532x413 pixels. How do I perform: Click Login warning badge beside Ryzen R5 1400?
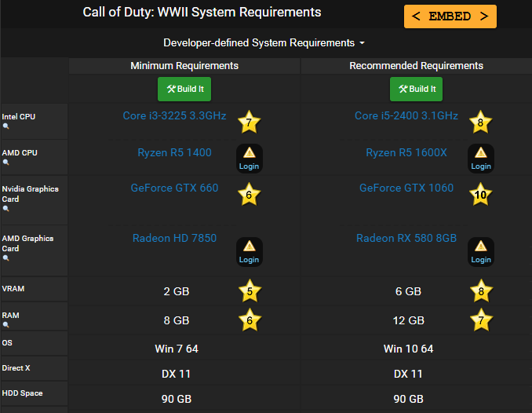tap(249, 159)
